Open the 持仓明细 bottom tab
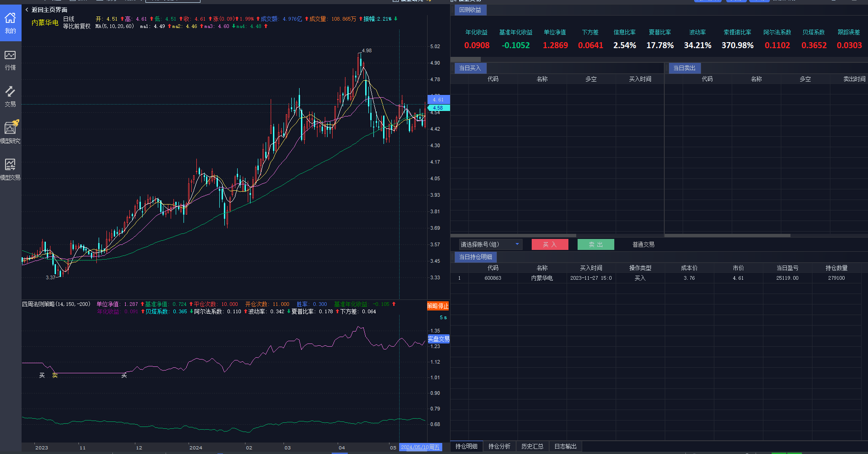Viewport: 868px width, 454px height. tap(466, 446)
